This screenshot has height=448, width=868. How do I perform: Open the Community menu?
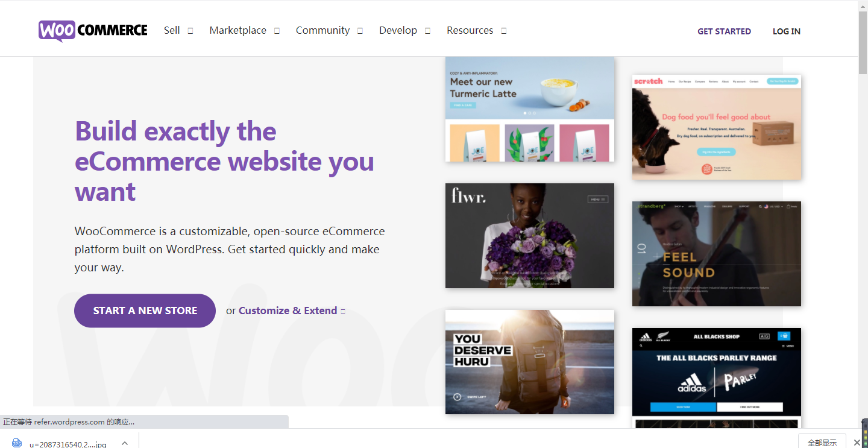tap(322, 30)
